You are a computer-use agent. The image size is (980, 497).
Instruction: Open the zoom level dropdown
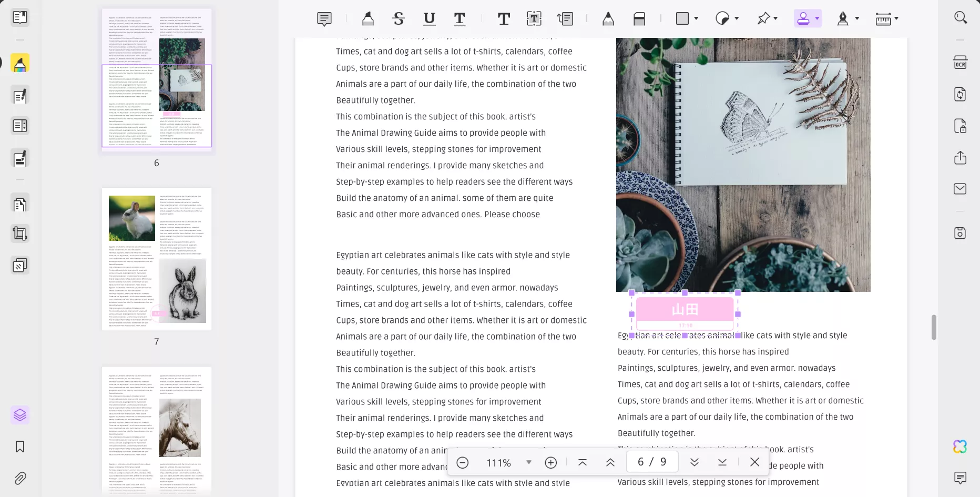click(x=528, y=462)
